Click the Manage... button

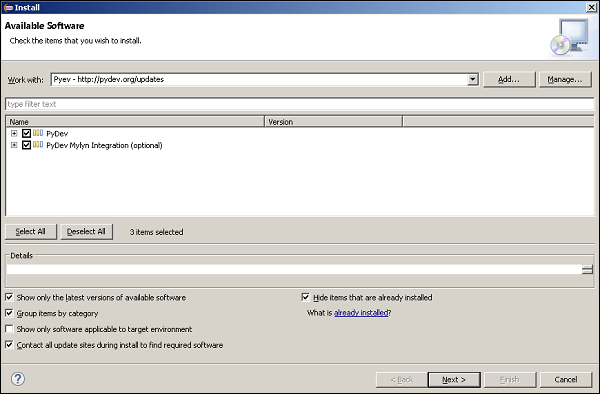[x=565, y=80]
